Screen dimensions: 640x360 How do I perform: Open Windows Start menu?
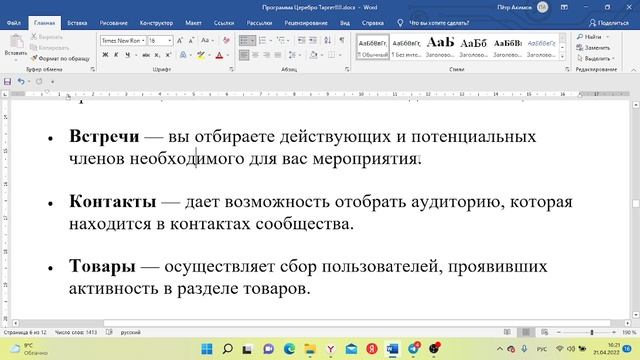pos(207,349)
